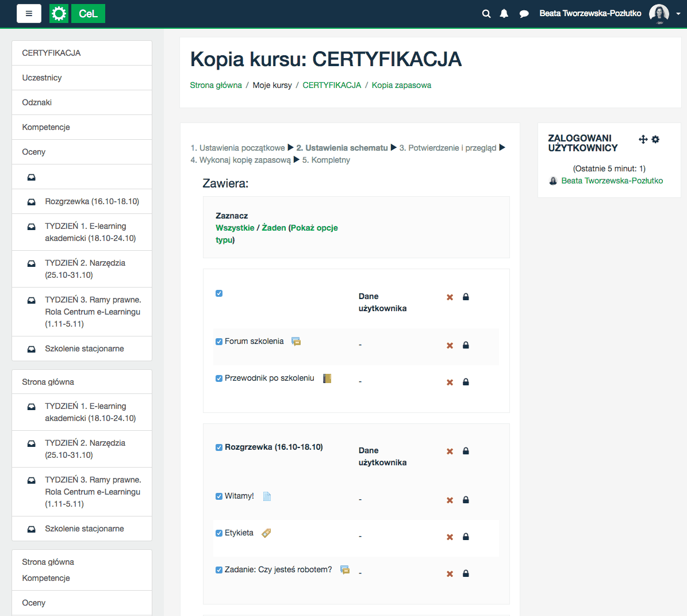Open top Kompetencje sidebar item
The image size is (687, 616).
[x=82, y=127]
